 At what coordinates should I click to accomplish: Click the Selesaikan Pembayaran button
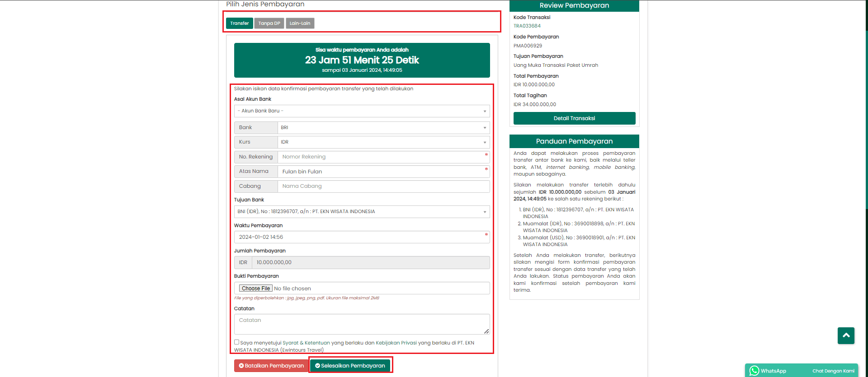tap(350, 366)
